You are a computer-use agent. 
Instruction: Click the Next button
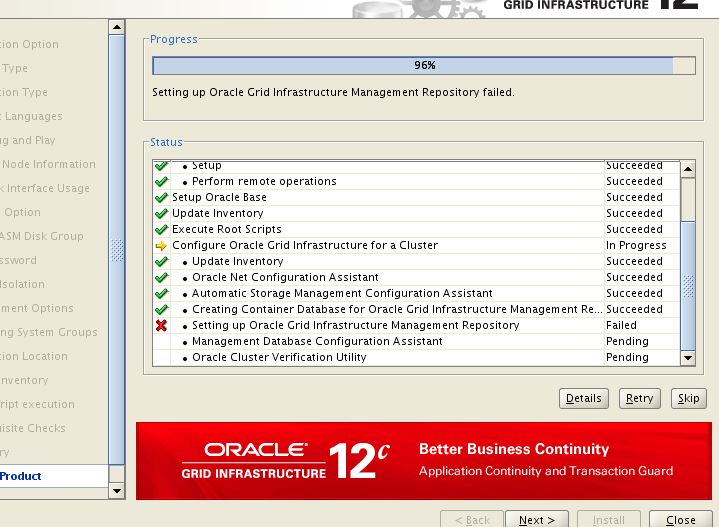[536, 519]
